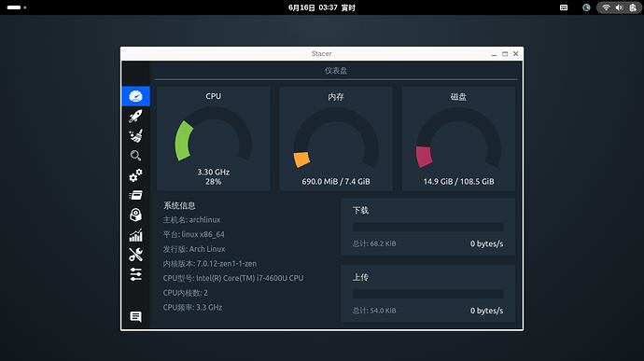Open the keyboard input source indicator

564,7
